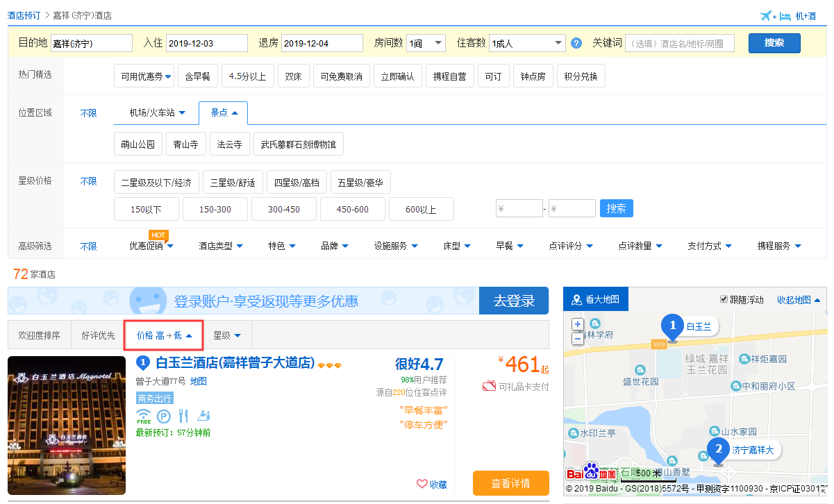The width and height of the screenshot is (834, 504).
Task: Open the 房间数 room count dropdown
Action: 426,43
